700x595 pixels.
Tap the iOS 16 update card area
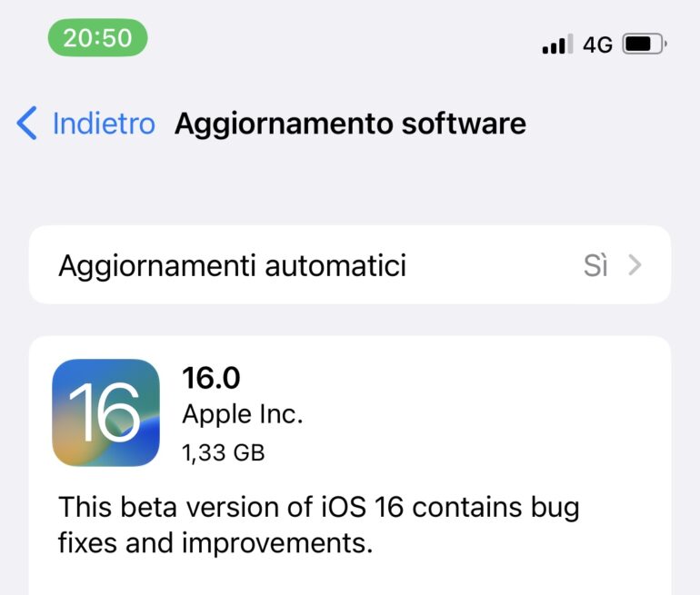coord(350,465)
